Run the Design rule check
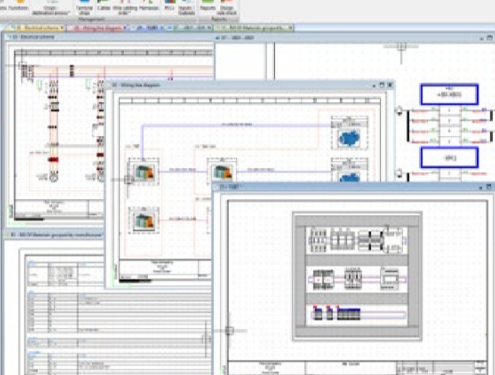 tap(227, 7)
